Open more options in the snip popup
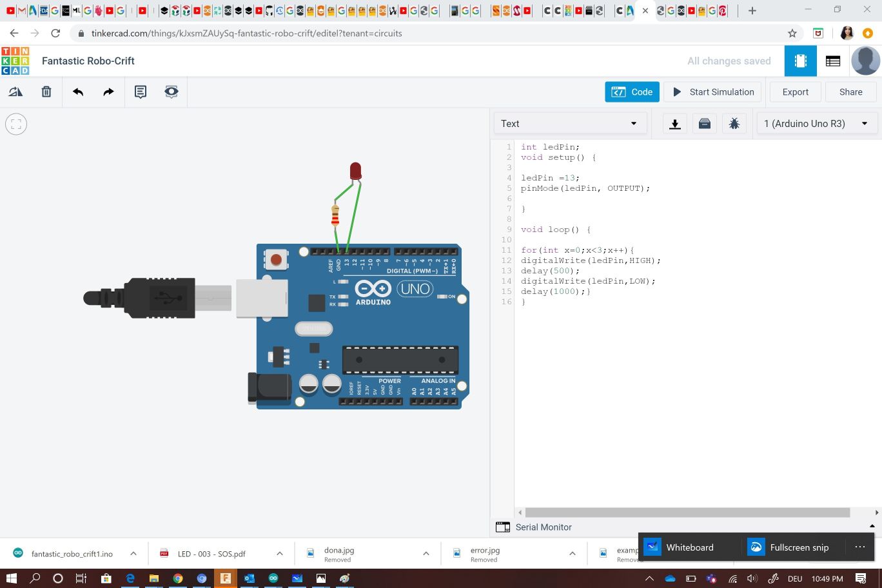Viewport: 882px width, 588px height. tap(859, 547)
